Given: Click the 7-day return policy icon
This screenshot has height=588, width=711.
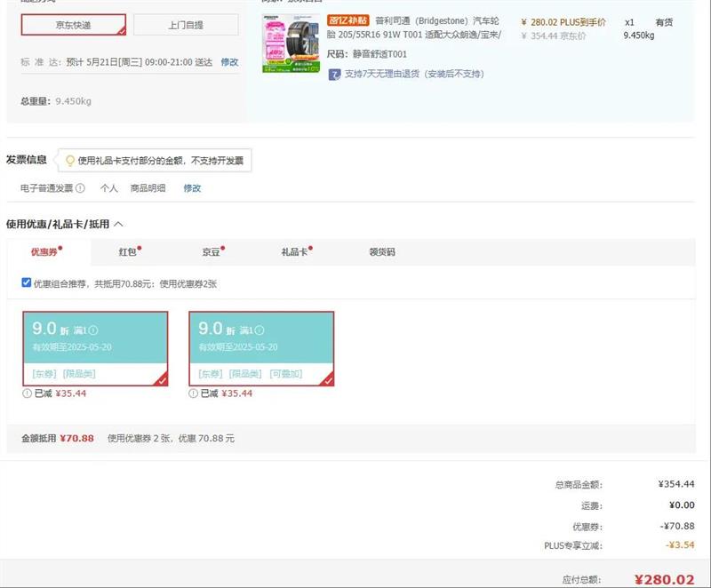Looking at the screenshot, I should 334,74.
